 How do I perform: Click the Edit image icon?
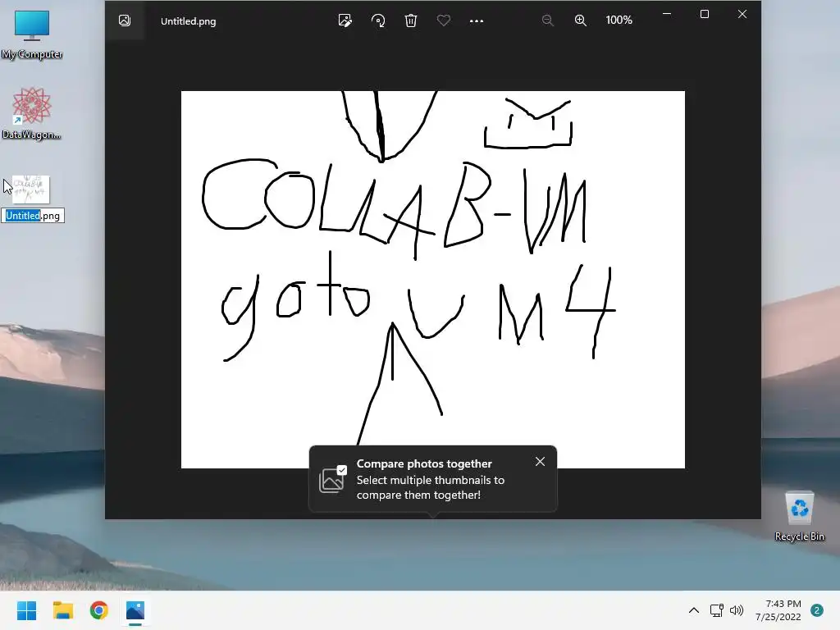click(x=345, y=21)
